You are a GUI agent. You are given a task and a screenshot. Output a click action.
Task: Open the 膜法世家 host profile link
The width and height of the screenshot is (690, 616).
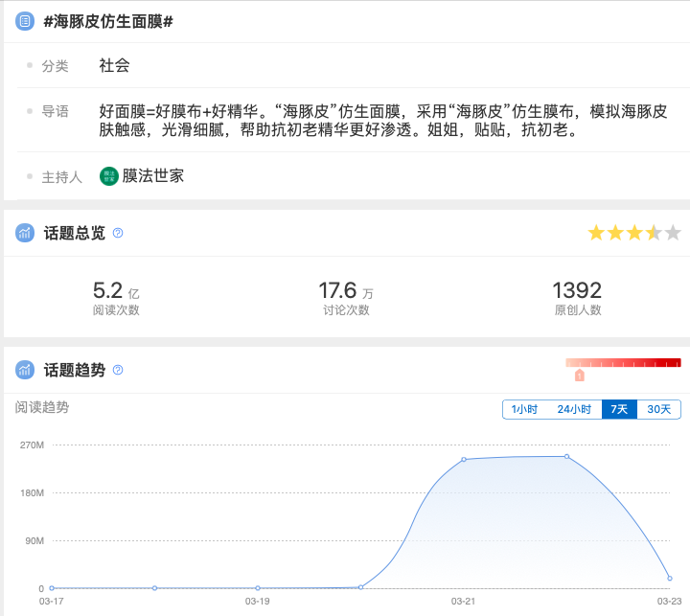(152, 176)
